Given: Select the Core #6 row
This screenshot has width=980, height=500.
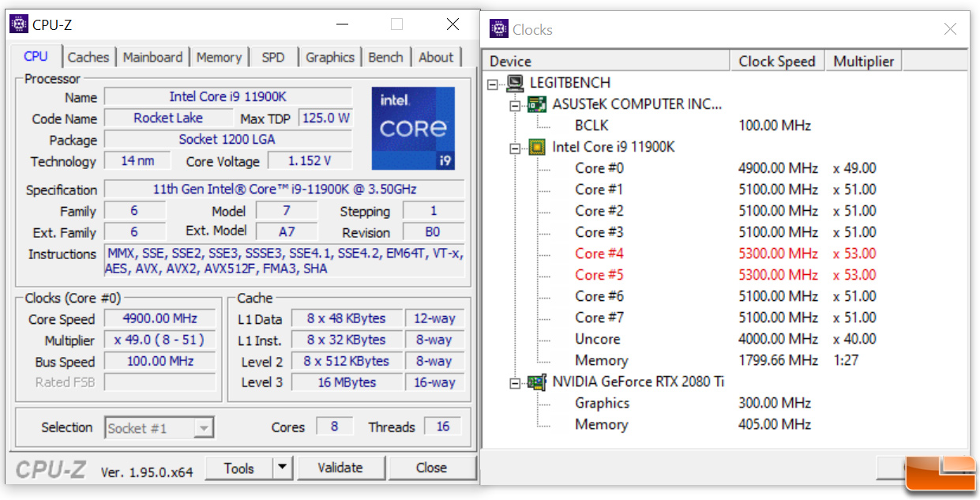Looking at the screenshot, I should [x=599, y=295].
